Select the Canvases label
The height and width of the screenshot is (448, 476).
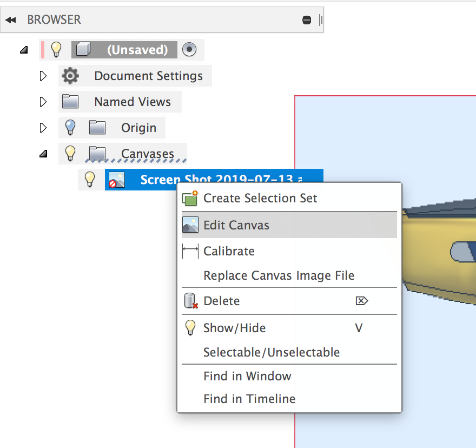[x=148, y=154]
